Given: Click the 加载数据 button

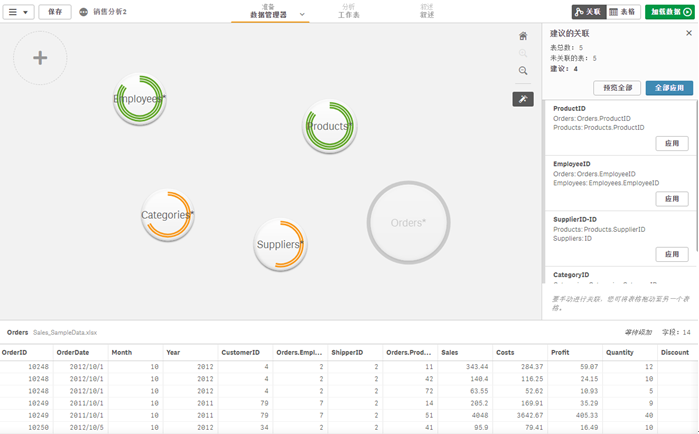Looking at the screenshot, I should coord(670,12).
